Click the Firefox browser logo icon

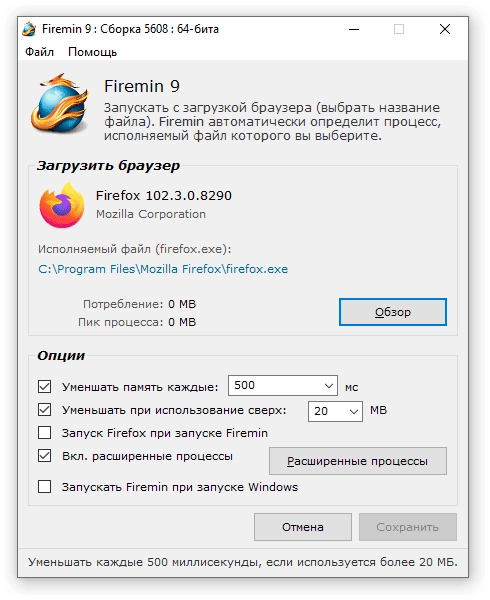pyautogui.click(x=62, y=205)
